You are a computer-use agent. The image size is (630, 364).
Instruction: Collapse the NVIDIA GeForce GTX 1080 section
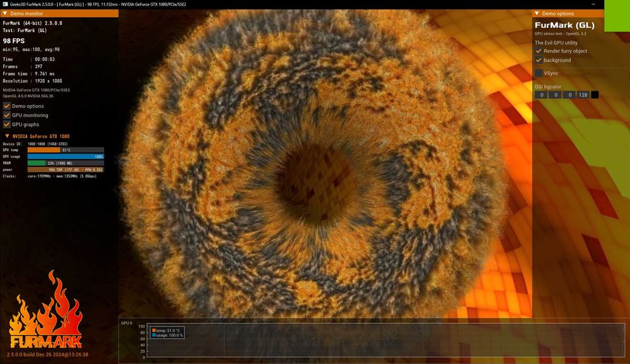coord(7,136)
